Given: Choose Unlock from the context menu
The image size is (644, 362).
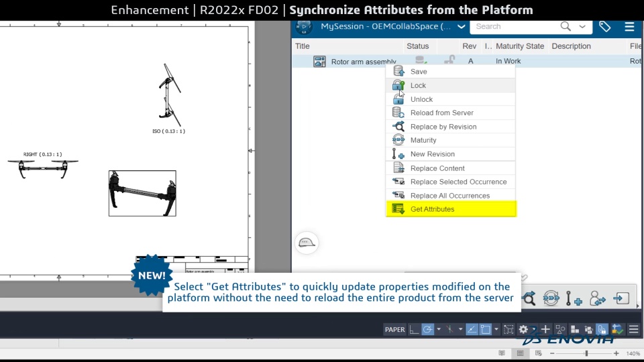Looking at the screenshot, I should [x=451, y=99].
